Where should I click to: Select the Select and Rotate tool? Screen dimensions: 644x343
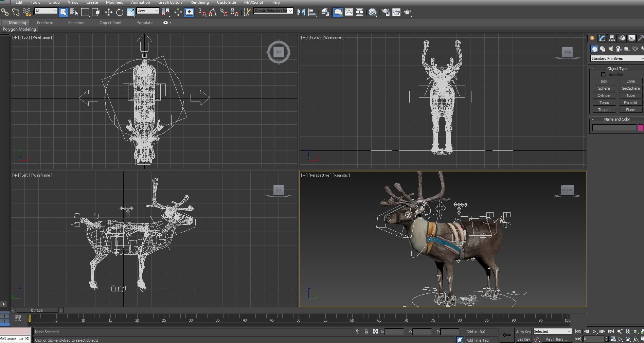[120, 12]
